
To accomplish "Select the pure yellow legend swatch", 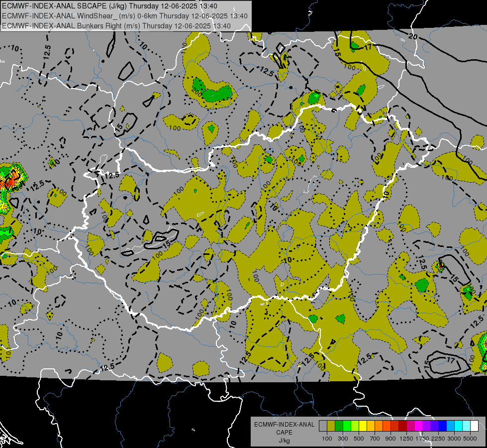I will 363,426.
